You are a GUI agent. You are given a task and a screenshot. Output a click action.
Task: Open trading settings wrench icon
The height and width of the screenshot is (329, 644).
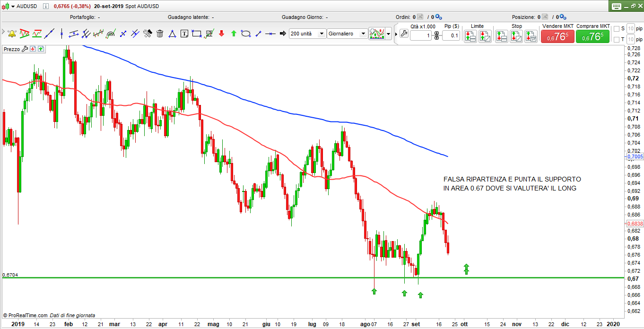click(x=403, y=34)
